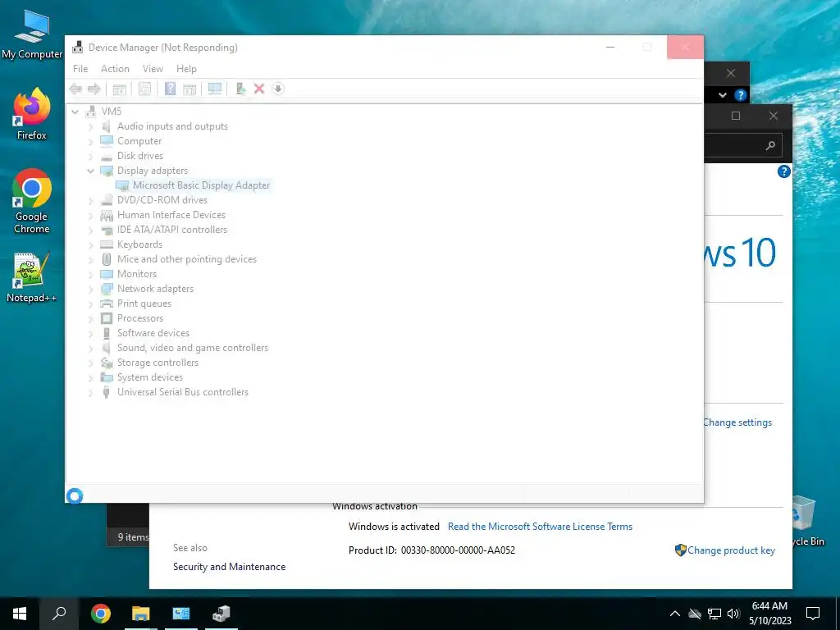Click Change product key link
This screenshot has height=630, width=840.
point(731,550)
